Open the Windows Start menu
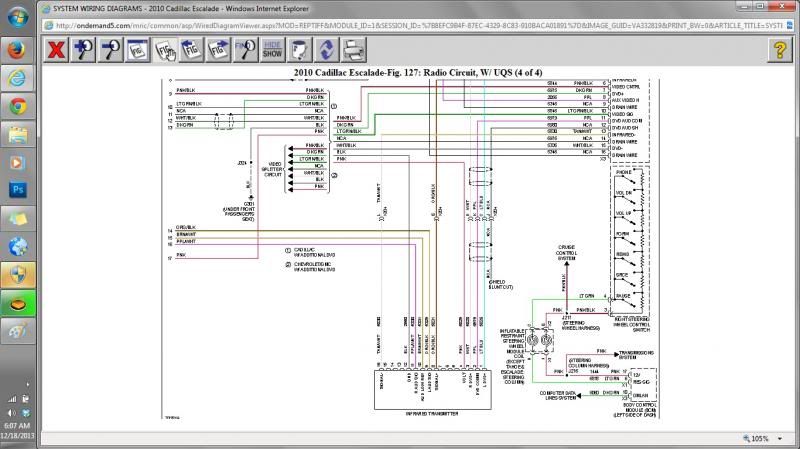800x449 pixels. [17, 17]
